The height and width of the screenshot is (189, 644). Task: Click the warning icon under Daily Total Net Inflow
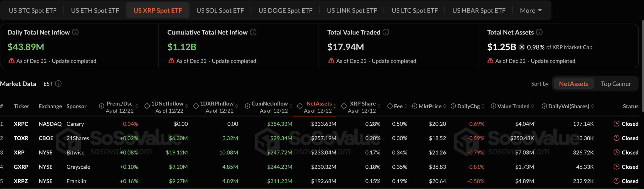pyautogui.click(x=11, y=61)
